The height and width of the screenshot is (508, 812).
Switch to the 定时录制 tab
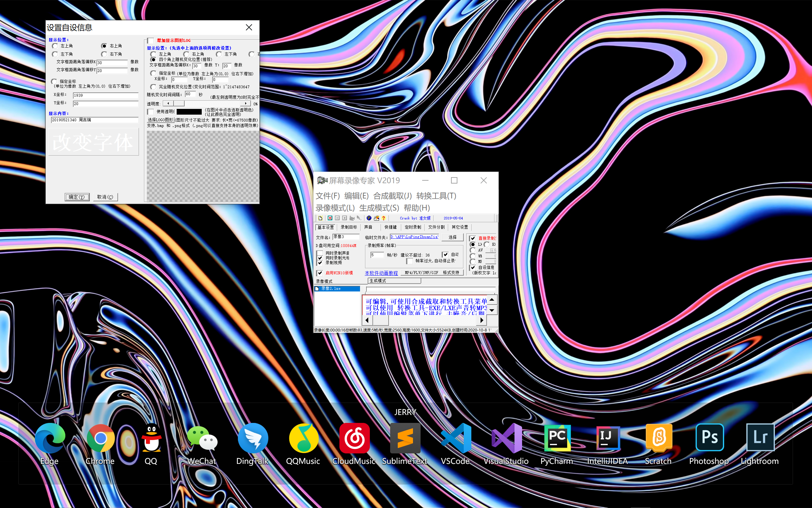[413, 227]
